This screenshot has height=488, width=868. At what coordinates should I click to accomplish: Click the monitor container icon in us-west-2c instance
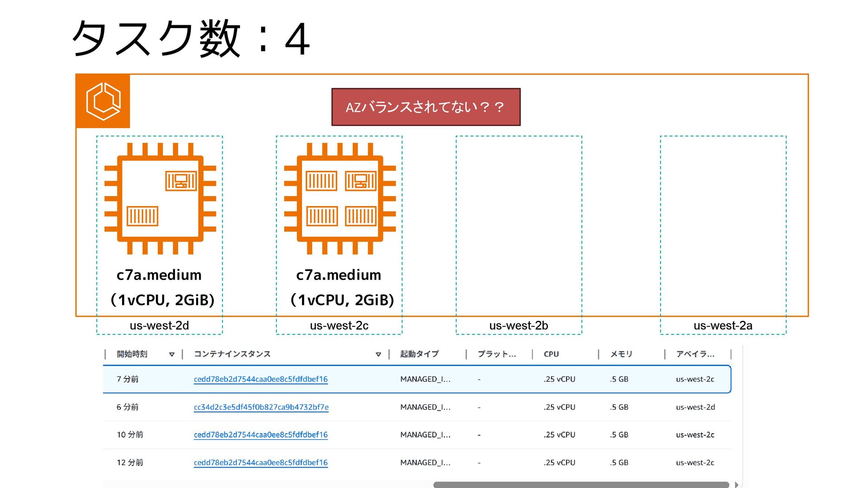(x=360, y=181)
